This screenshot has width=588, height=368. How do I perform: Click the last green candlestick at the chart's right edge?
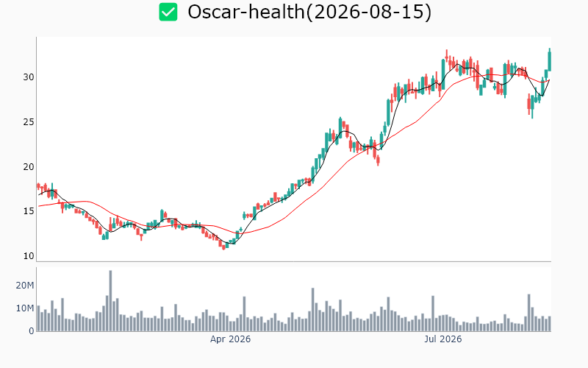coord(550,60)
